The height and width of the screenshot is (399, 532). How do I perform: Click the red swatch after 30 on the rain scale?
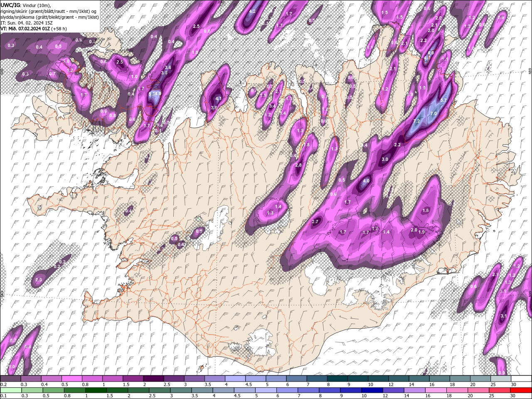[521, 390]
